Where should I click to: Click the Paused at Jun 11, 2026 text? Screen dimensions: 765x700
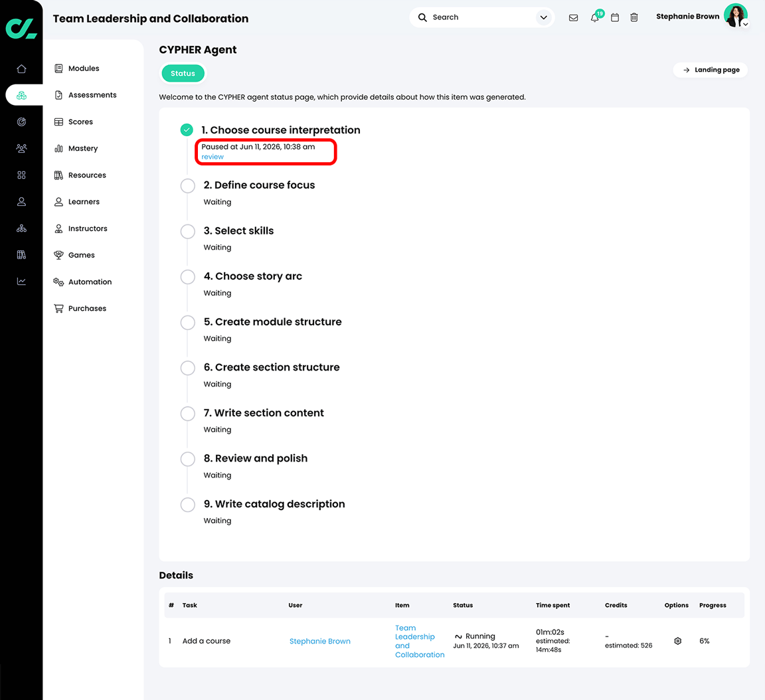(258, 147)
